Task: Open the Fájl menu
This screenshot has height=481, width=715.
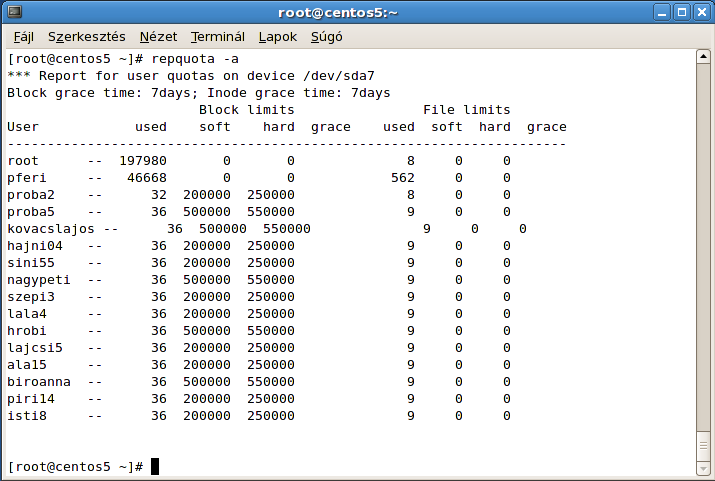Action: (x=23, y=37)
